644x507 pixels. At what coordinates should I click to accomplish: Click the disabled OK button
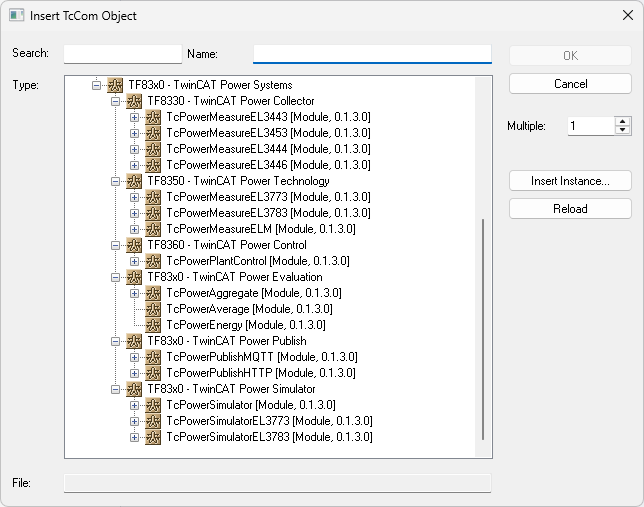click(570, 56)
